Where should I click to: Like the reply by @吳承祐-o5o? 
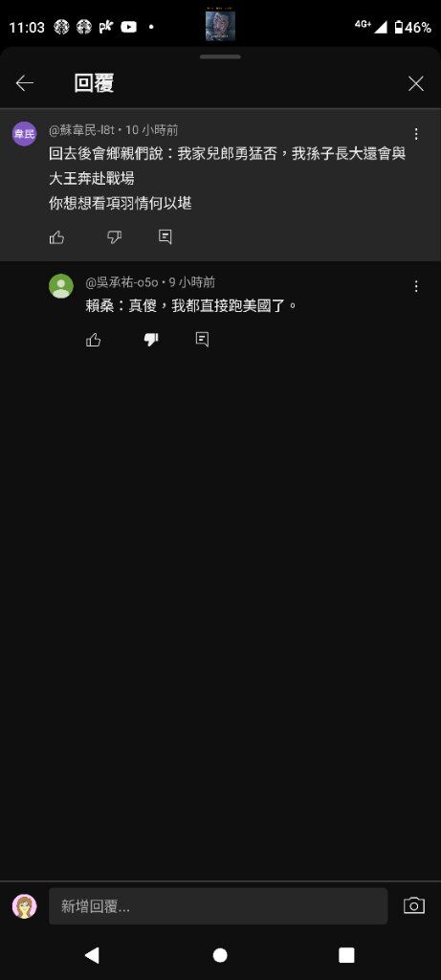(x=94, y=340)
